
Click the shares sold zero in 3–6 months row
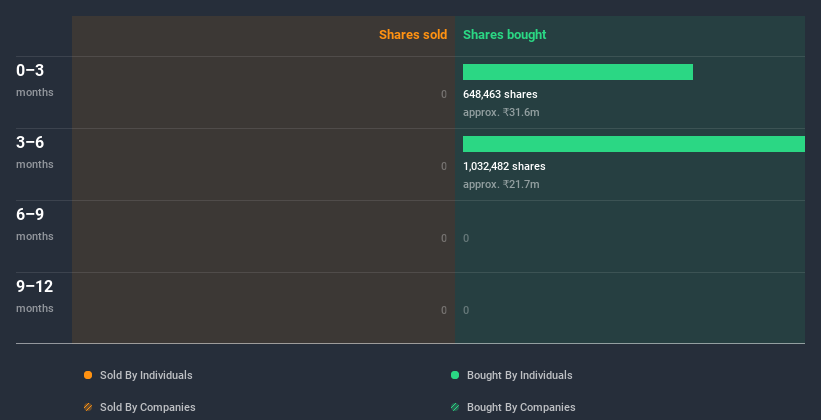click(444, 166)
